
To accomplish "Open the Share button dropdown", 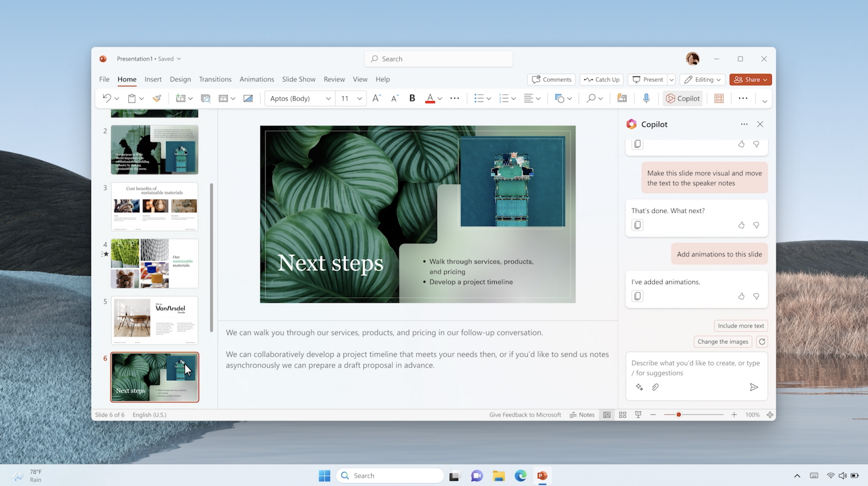I will point(765,79).
